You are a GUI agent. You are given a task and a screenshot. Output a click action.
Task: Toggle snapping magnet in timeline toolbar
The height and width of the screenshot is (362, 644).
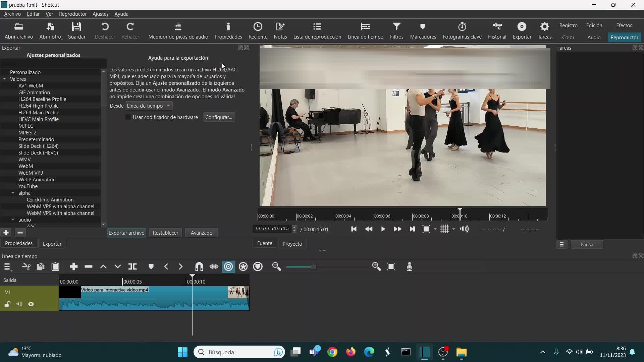click(199, 267)
